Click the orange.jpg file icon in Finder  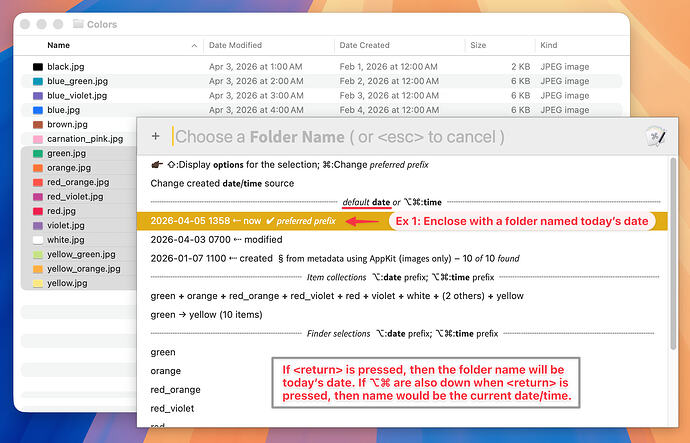[38, 168]
